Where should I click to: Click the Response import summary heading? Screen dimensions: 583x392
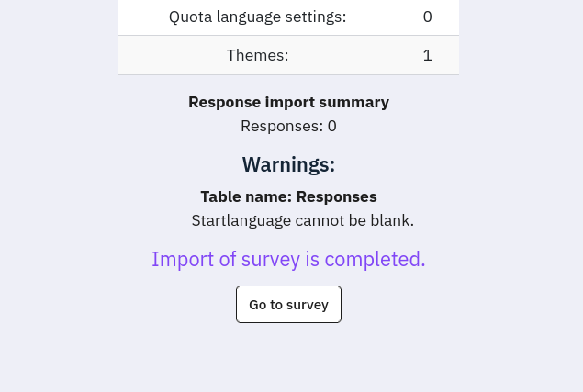pos(288,102)
